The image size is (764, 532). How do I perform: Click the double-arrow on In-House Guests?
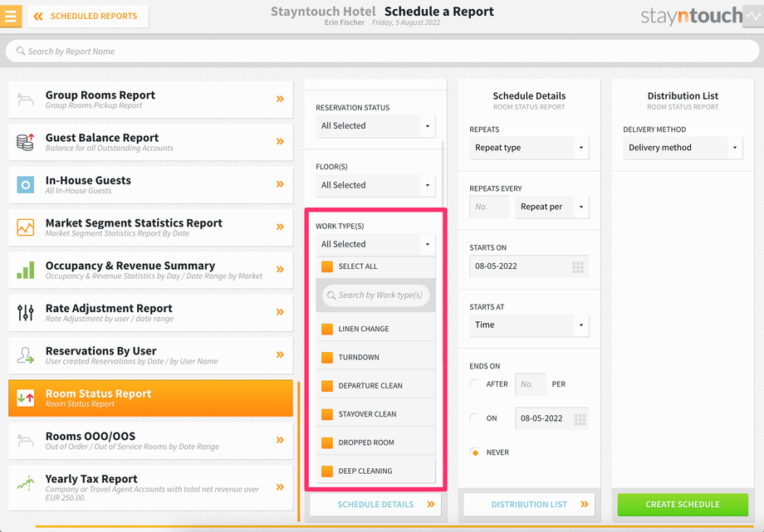(280, 184)
